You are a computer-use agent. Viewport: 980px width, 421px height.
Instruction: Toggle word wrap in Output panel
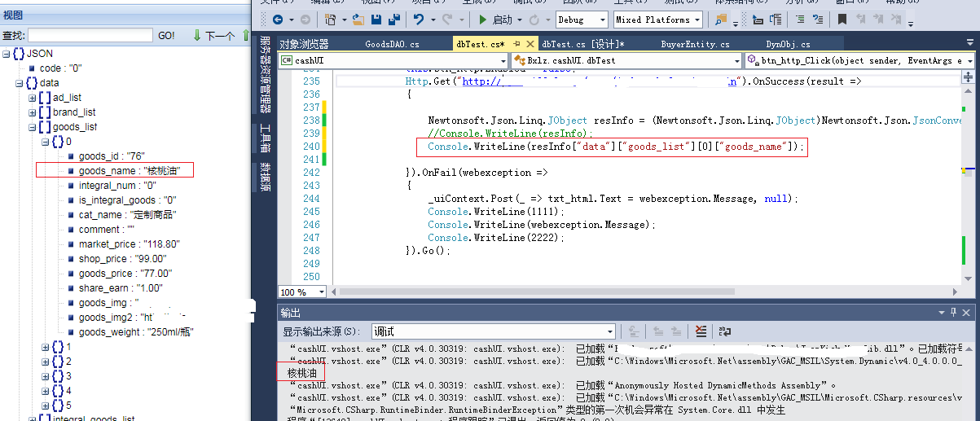click(x=724, y=331)
